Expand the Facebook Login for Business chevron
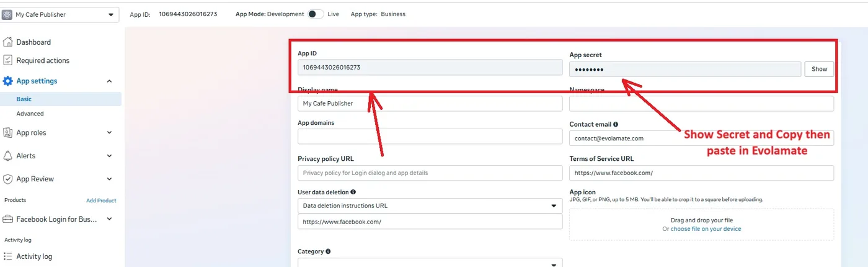The width and height of the screenshot is (868, 267). (110, 219)
